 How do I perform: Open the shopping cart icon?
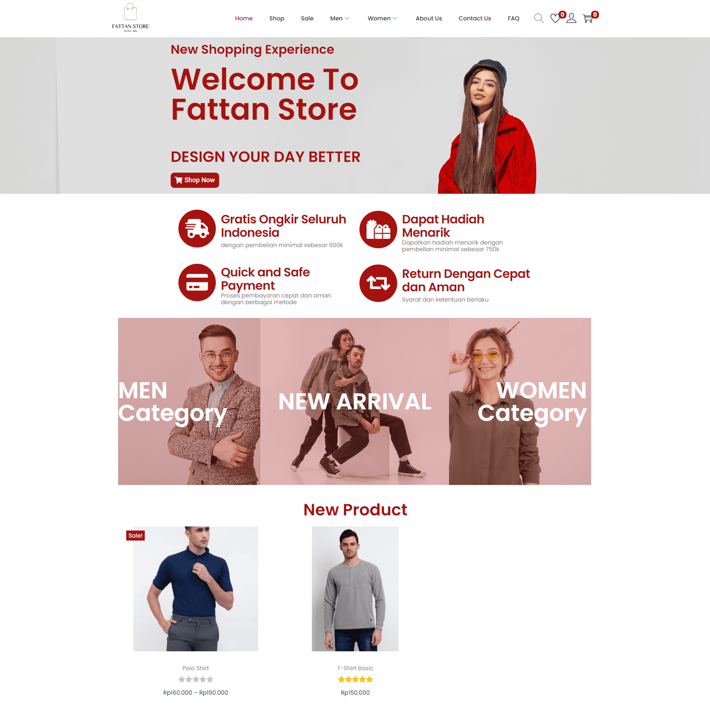[x=588, y=18]
